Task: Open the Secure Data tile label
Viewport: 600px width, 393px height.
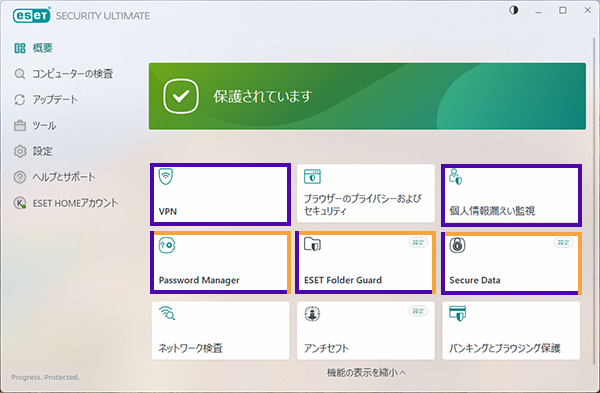Action: pyautogui.click(x=475, y=280)
